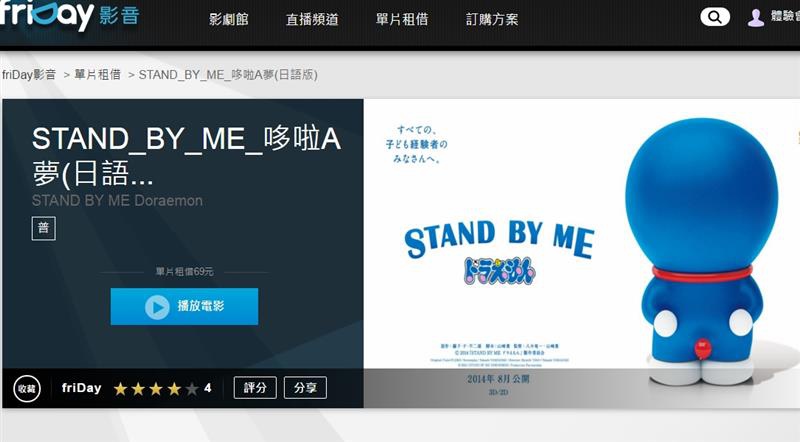800x442 pixels.
Task: Open the 直播頻道 menu
Action: (x=312, y=19)
